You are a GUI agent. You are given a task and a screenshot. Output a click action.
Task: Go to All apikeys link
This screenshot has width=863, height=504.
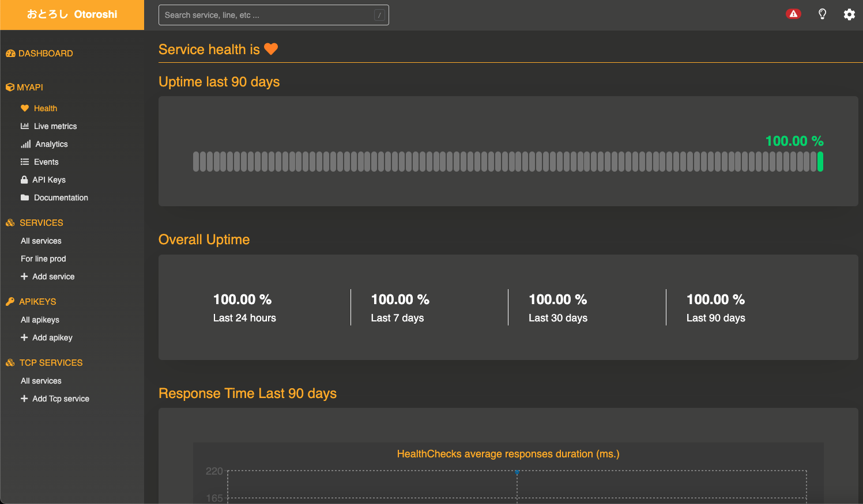(40, 320)
